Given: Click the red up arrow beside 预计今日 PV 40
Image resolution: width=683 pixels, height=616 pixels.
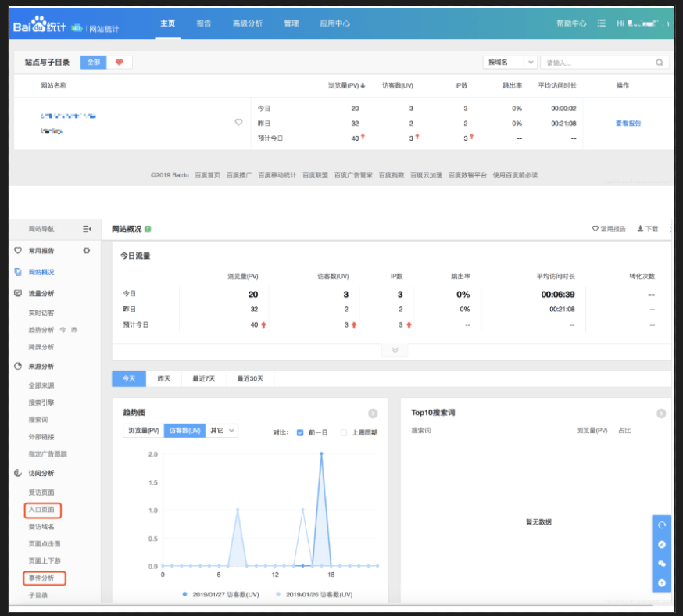Looking at the screenshot, I should pyautogui.click(x=263, y=325).
